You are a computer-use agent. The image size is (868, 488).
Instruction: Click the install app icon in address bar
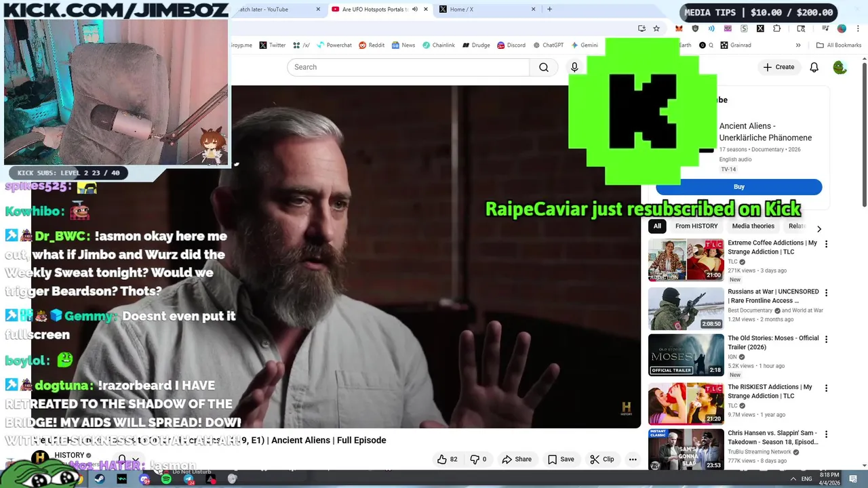642,28
